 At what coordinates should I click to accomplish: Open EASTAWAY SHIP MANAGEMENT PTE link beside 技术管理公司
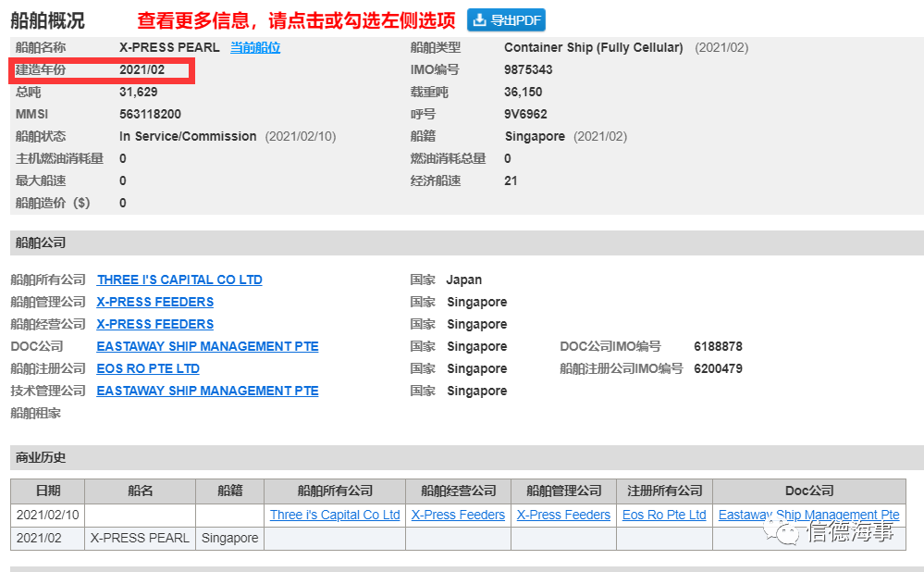[x=207, y=391]
